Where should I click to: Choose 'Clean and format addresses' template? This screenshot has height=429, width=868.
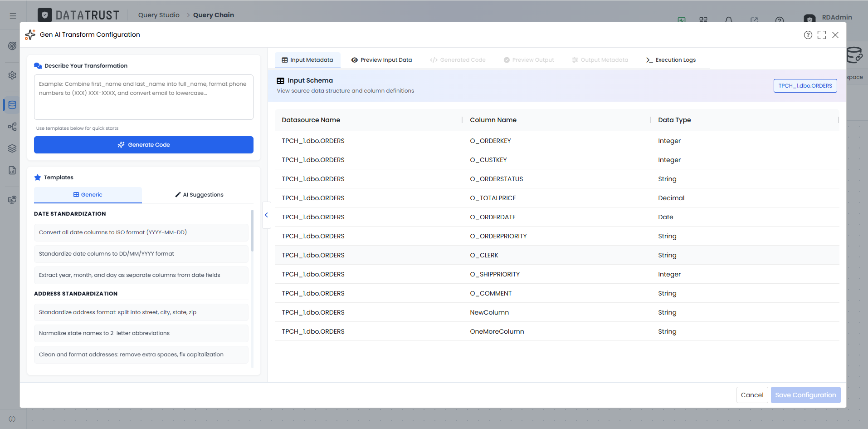[141, 355]
